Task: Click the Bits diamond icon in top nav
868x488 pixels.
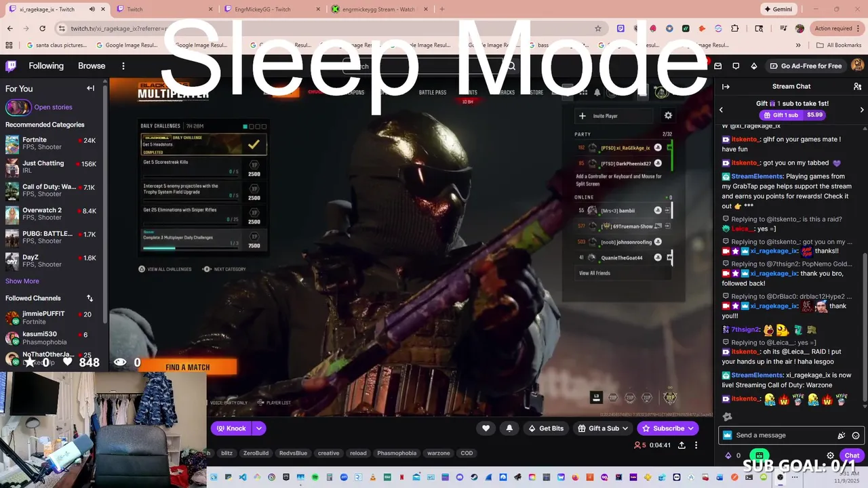Action: tap(753, 66)
